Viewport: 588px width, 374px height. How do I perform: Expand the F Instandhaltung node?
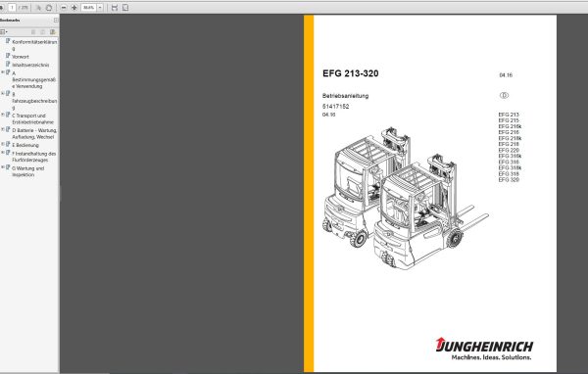click(x=3, y=153)
